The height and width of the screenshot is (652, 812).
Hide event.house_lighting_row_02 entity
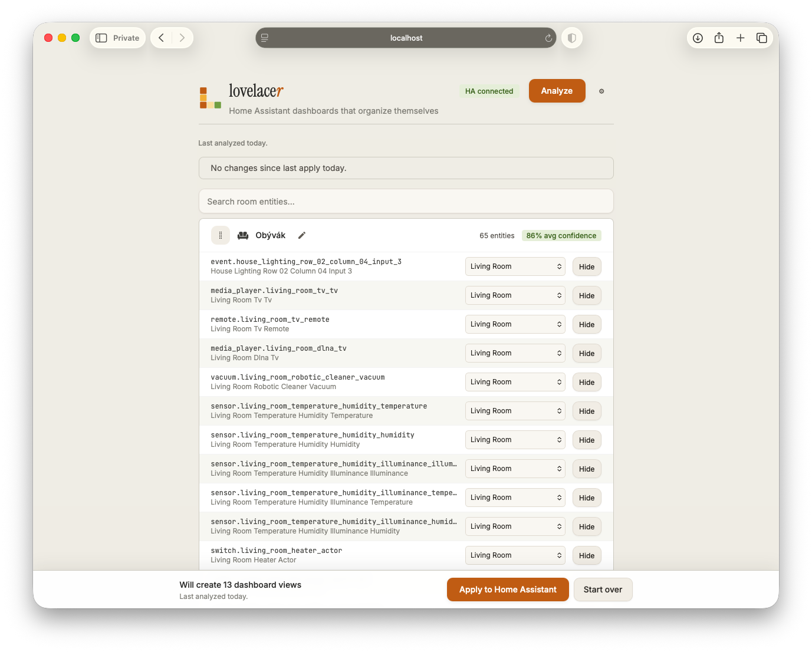[x=587, y=266]
